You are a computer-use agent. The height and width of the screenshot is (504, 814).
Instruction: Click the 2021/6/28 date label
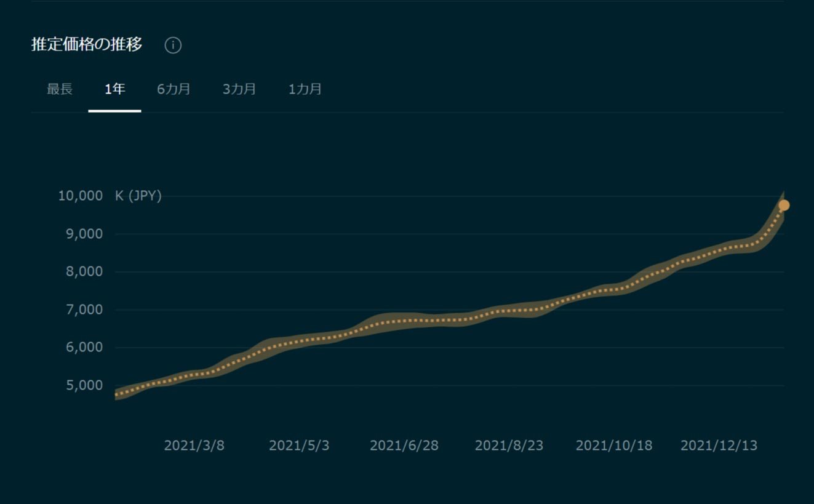(x=404, y=446)
